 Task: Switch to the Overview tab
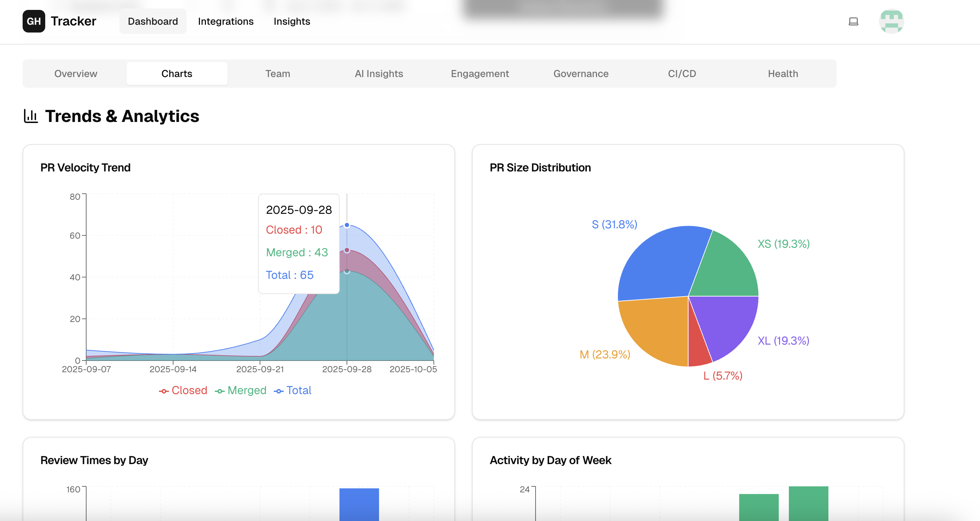tap(76, 74)
